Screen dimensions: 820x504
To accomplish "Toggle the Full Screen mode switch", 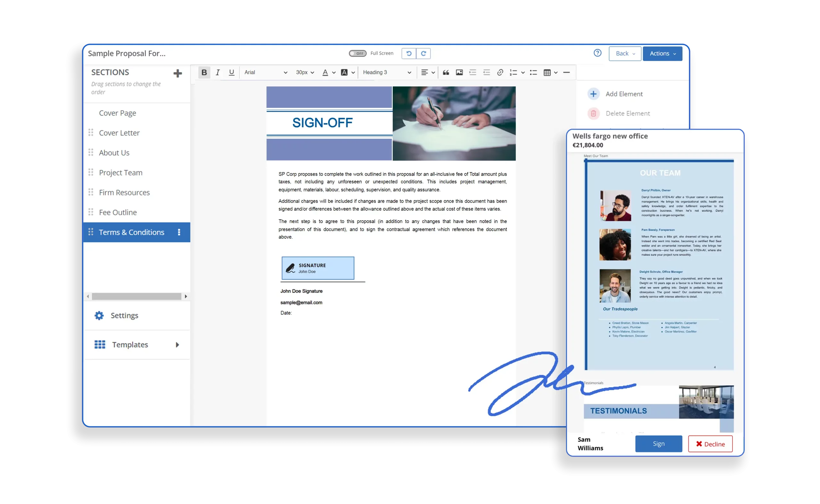I will pos(357,54).
